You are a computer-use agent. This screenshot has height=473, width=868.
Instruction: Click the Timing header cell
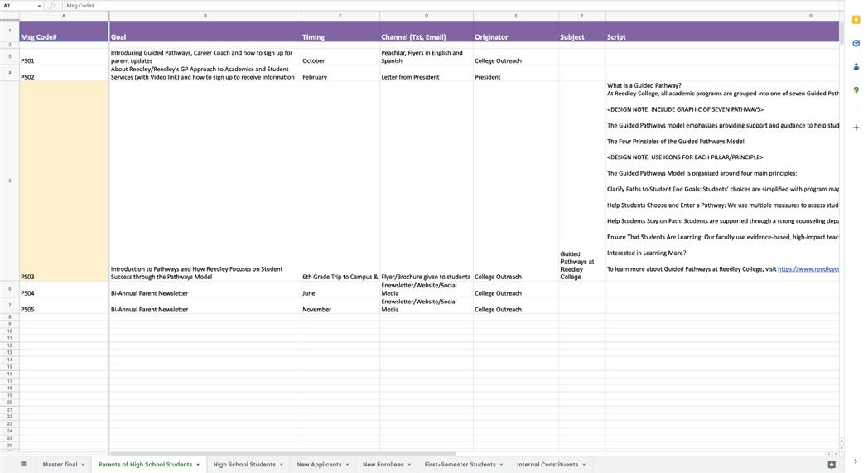(x=340, y=31)
